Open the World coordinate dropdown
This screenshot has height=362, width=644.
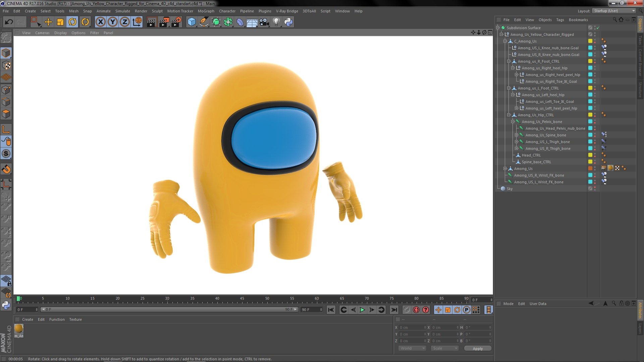click(412, 349)
